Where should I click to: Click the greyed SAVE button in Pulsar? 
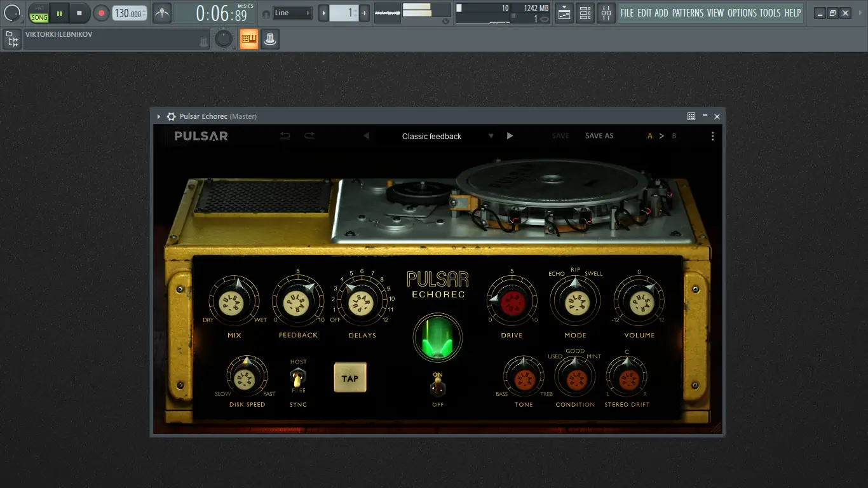560,136
